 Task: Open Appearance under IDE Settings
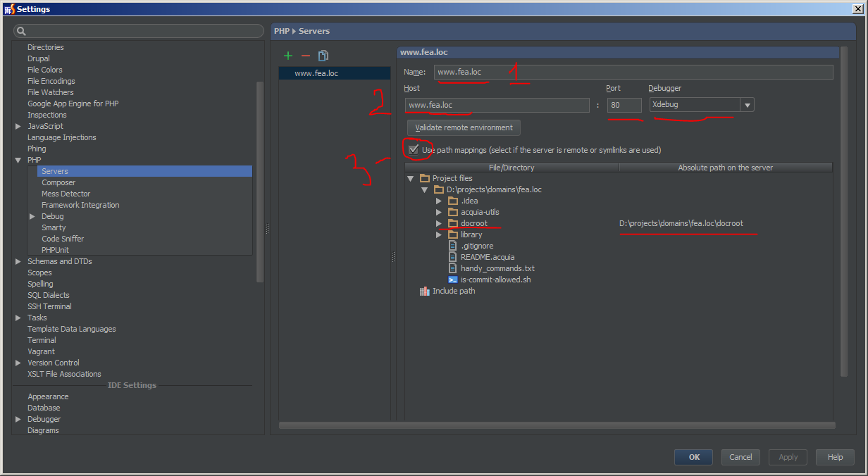(x=48, y=396)
